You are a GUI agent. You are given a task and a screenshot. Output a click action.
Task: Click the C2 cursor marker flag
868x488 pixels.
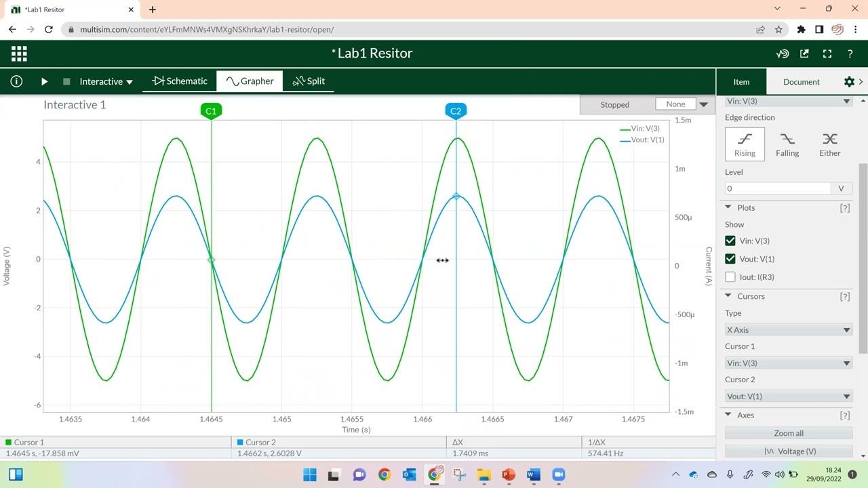tap(456, 111)
